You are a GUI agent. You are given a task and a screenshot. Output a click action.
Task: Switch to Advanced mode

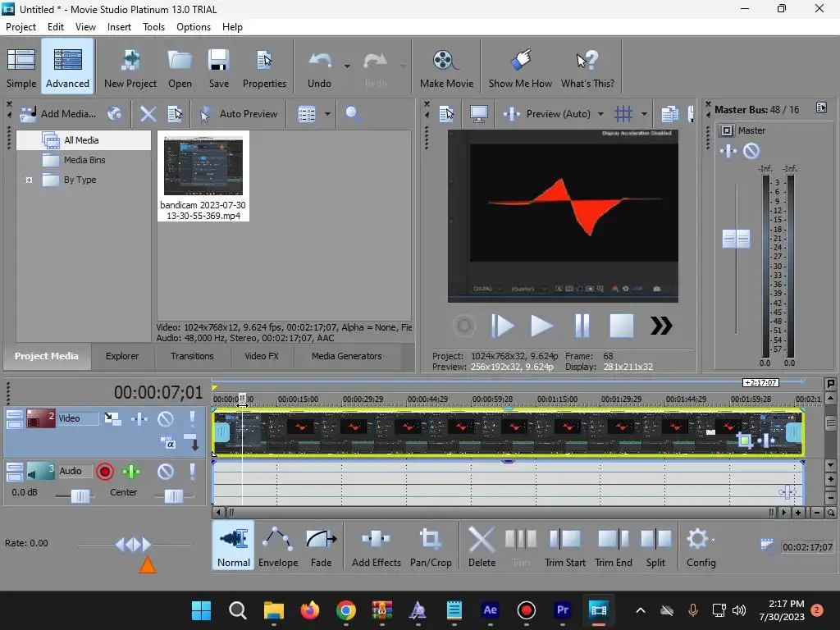pos(67,68)
